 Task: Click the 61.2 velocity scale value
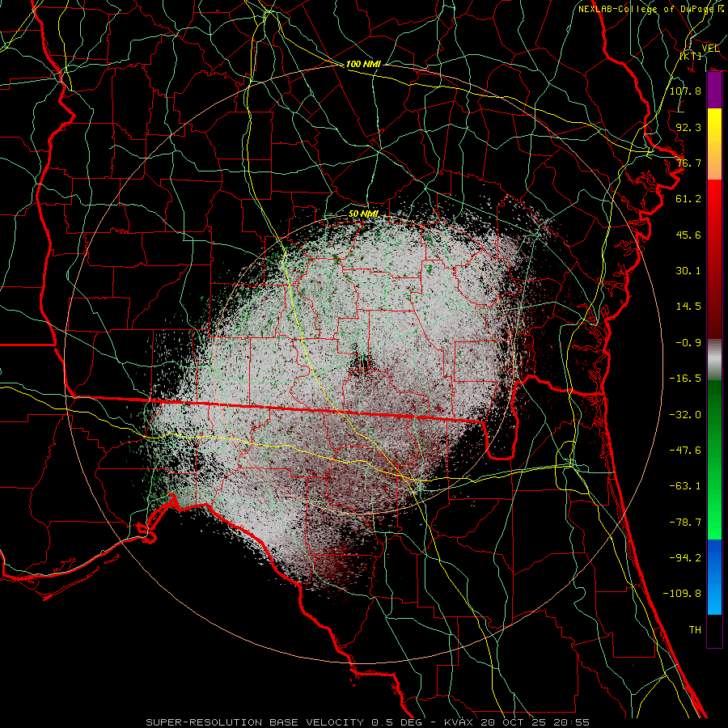click(688, 199)
